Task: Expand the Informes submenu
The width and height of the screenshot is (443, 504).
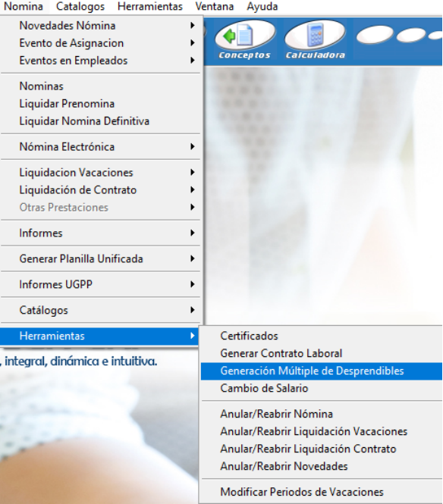Action: (x=100, y=233)
